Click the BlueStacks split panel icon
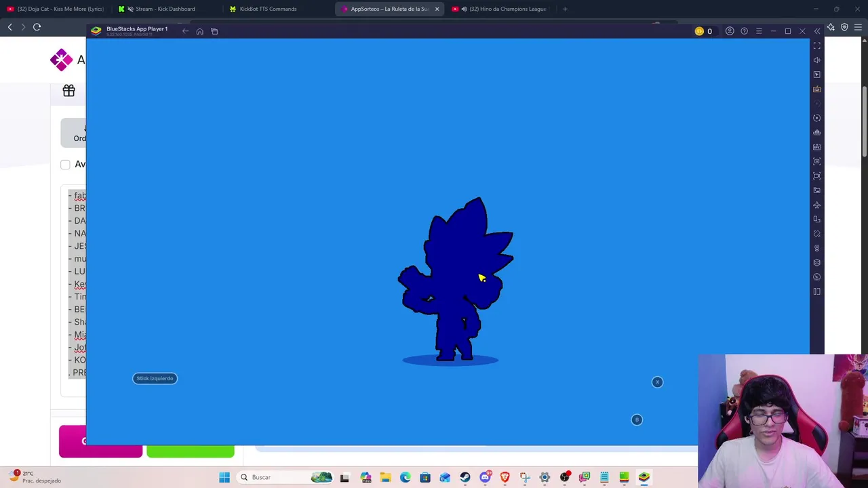Viewport: 868px width, 488px height. (816, 291)
